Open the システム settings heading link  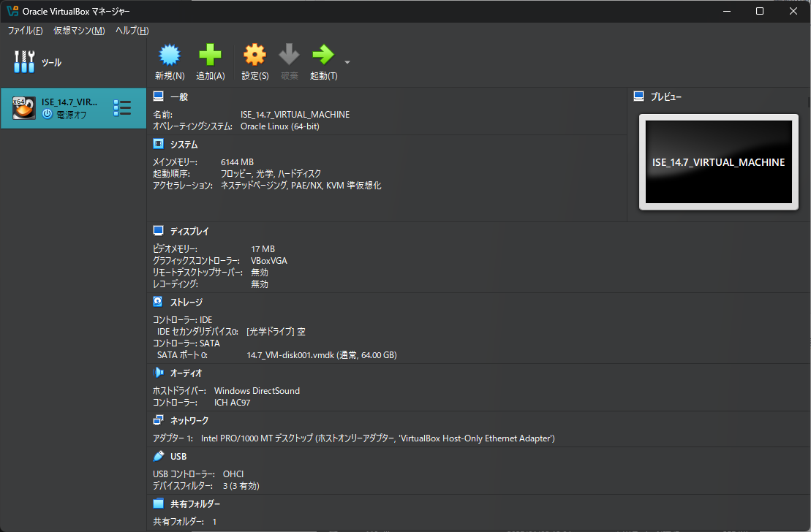coord(184,144)
